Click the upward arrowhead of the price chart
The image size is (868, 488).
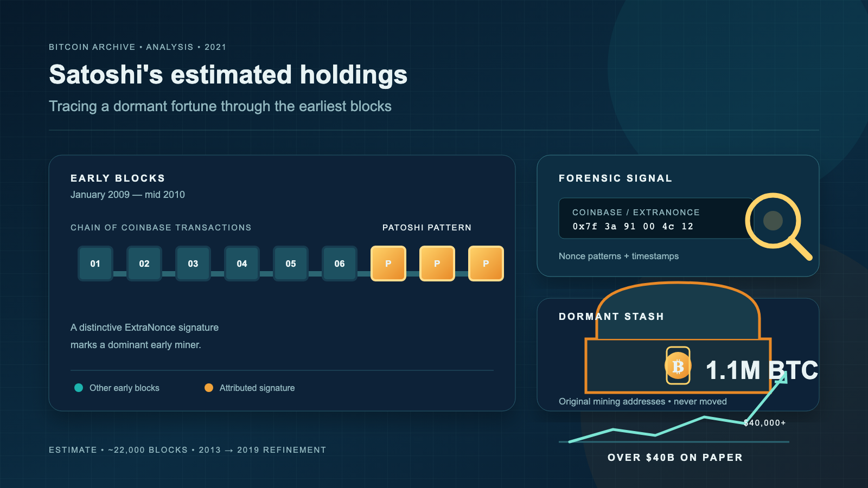coord(781,377)
